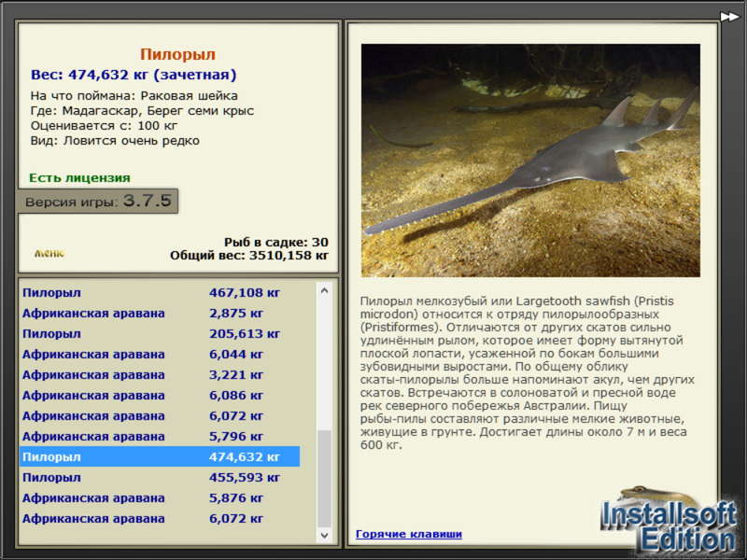The width and height of the screenshot is (747, 560).
Task: Select the Африканская аравана 5,796 кг entry
Action: pos(160,436)
